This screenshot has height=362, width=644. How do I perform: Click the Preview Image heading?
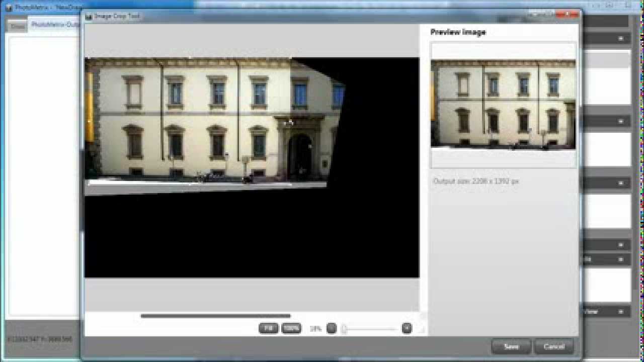click(458, 32)
